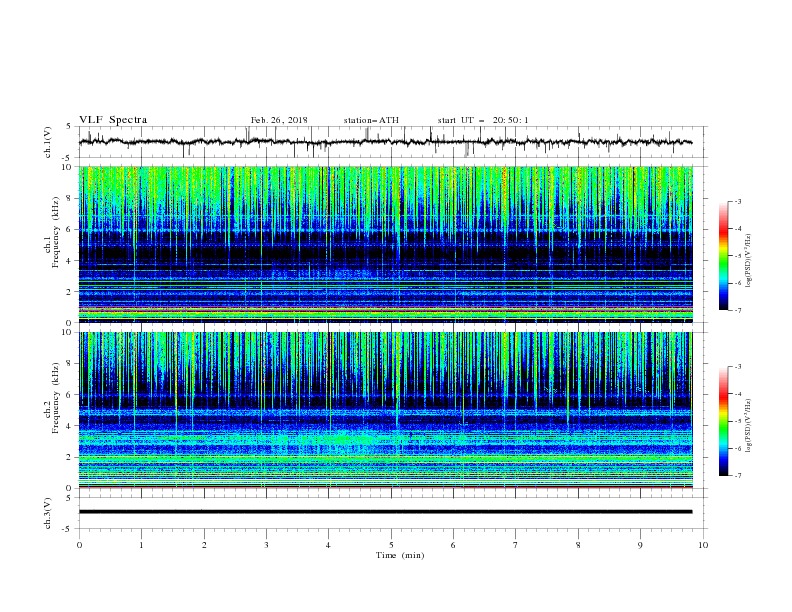This screenshot has height=612, width=792.
Task: Click the "station=ATH" header label
Action: (371, 120)
